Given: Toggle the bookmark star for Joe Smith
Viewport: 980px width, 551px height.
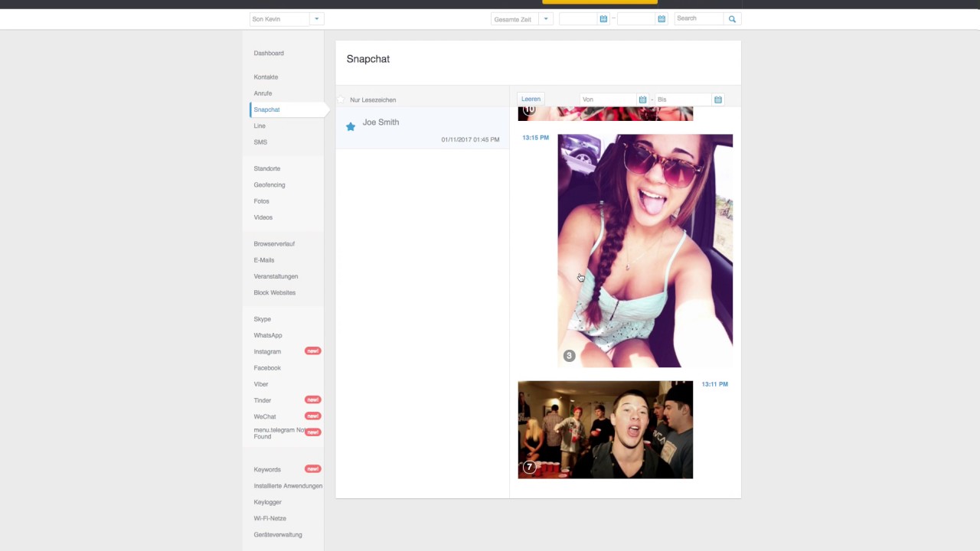Looking at the screenshot, I should [351, 127].
